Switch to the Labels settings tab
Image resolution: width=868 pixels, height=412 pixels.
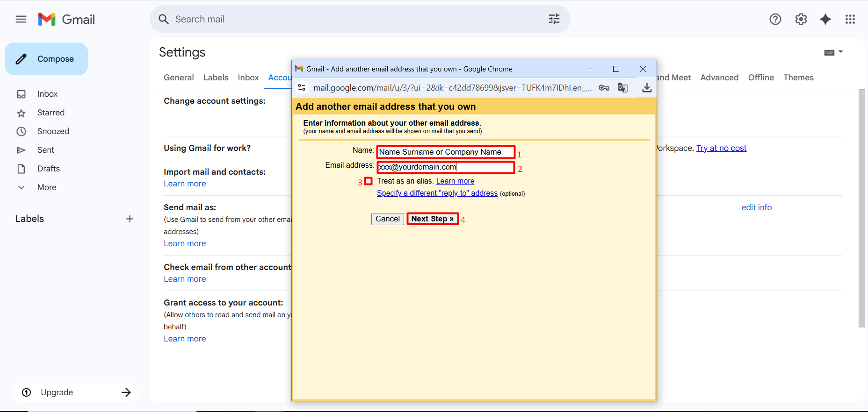pos(216,78)
